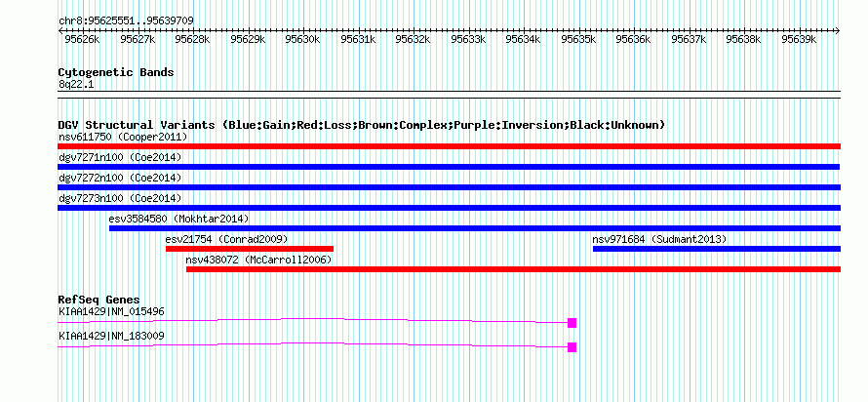Click the 95632k ruler position
This screenshot has height=402, width=868.
point(413,39)
